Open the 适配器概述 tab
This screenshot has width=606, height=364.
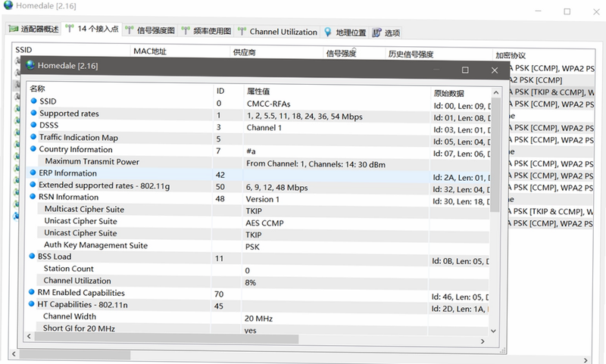pyautogui.click(x=33, y=29)
